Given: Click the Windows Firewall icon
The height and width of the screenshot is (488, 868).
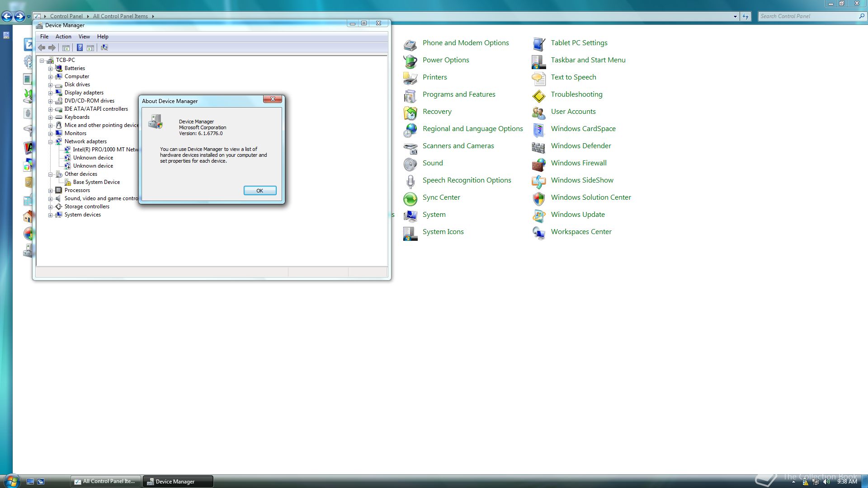Looking at the screenshot, I should (538, 164).
